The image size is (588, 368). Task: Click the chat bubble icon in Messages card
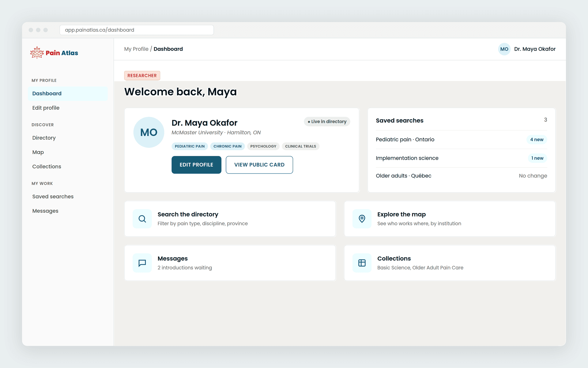(x=142, y=263)
